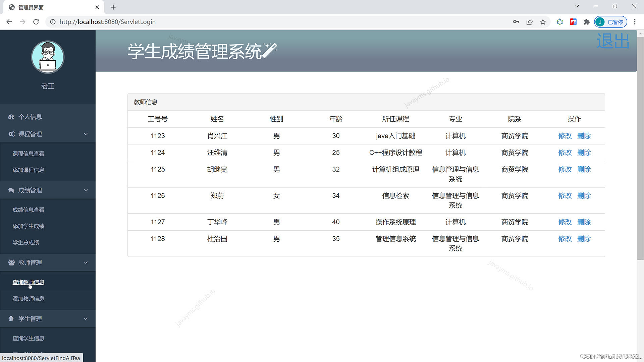
Task: Select the 课程管理 gear icon
Action: (11, 134)
